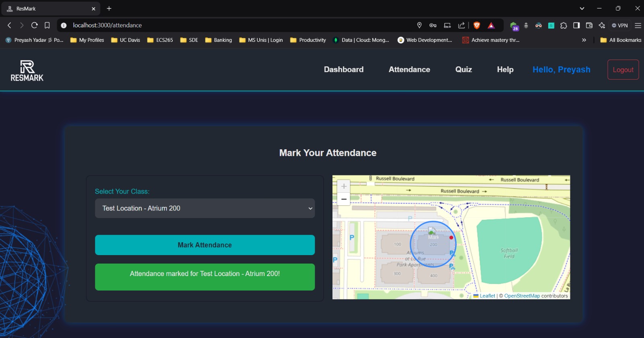644x338 pixels.
Task: Open the Quiz page
Action: pos(464,70)
